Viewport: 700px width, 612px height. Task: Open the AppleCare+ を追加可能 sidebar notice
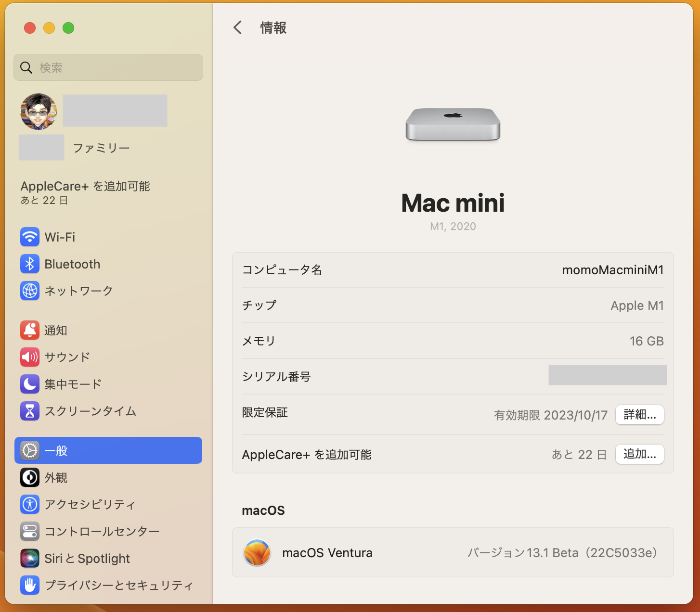click(x=85, y=192)
